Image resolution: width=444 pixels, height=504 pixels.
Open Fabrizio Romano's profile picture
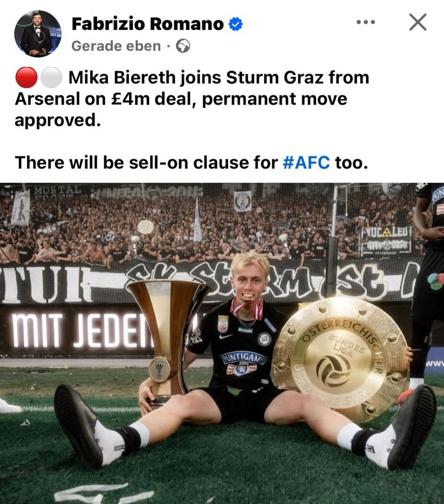(38, 34)
